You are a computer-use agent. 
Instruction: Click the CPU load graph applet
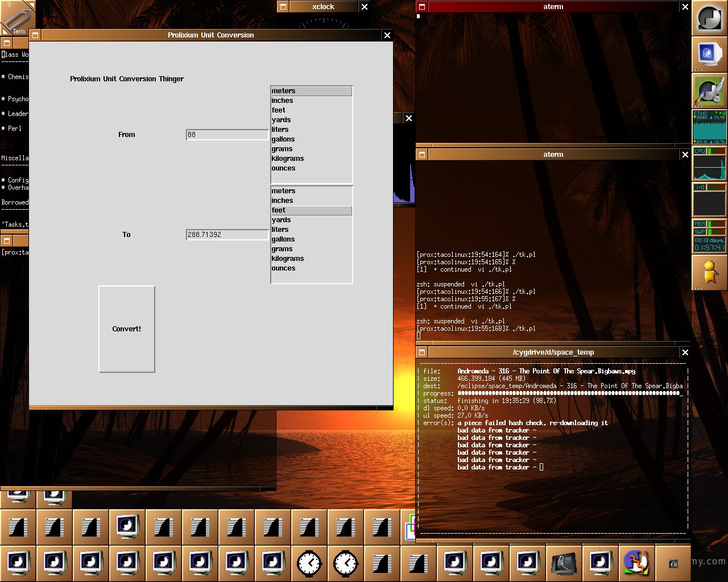tap(709, 164)
